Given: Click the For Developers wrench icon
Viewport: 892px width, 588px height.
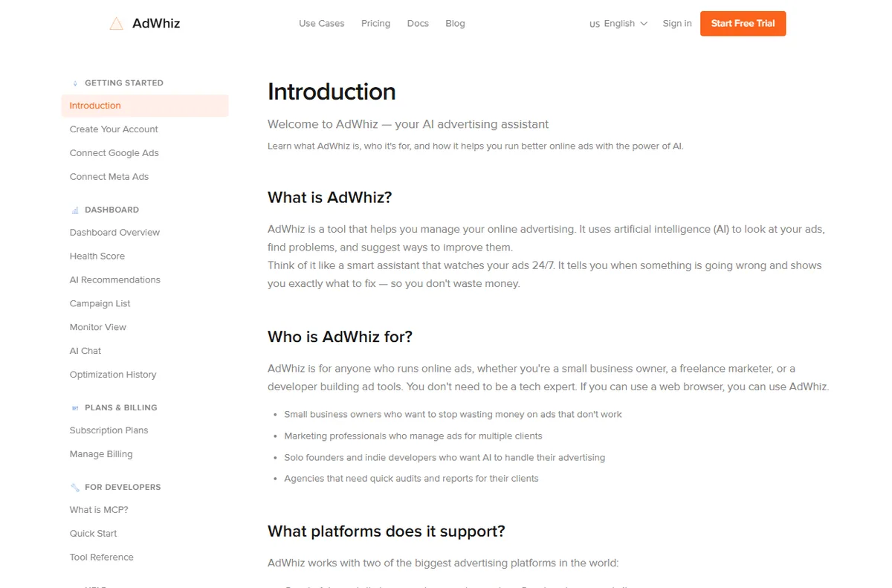Looking at the screenshot, I should (x=75, y=488).
